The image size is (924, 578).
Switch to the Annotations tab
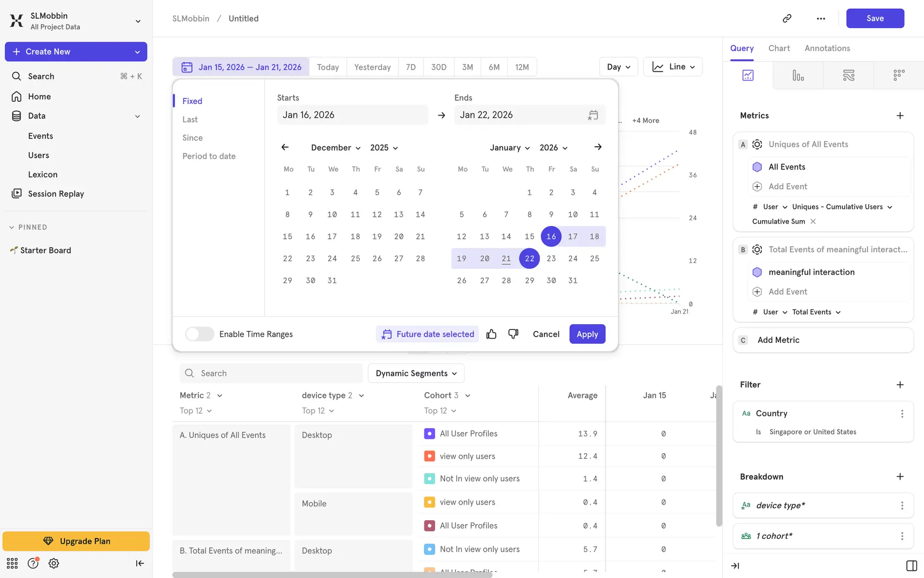click(827, 48)
